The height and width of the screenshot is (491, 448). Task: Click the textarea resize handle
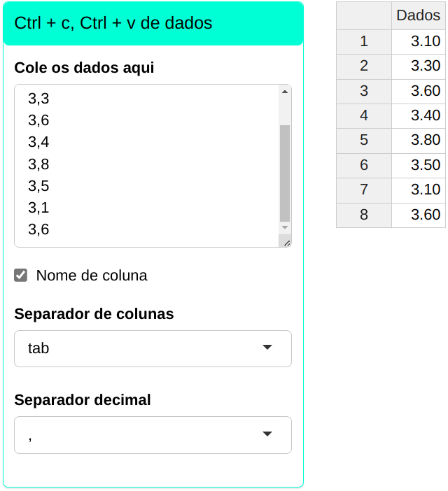286,242
